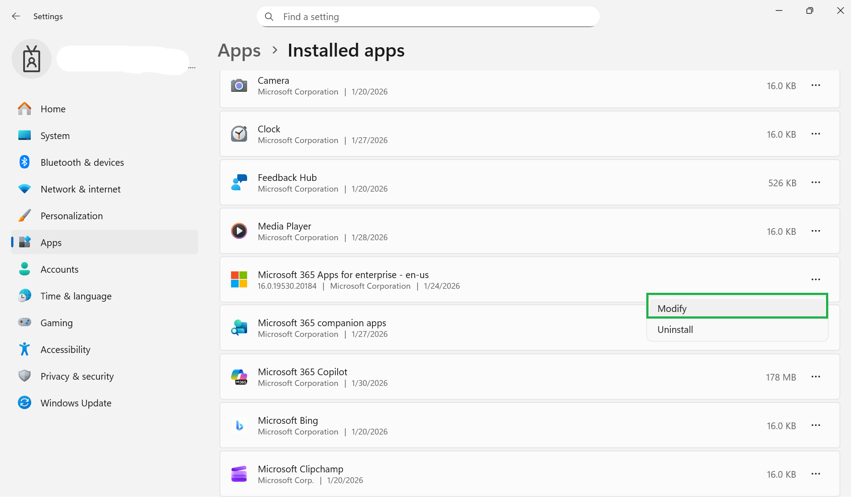
Task: Choose Uninstall from the context menu
Action: pos(737,330)
